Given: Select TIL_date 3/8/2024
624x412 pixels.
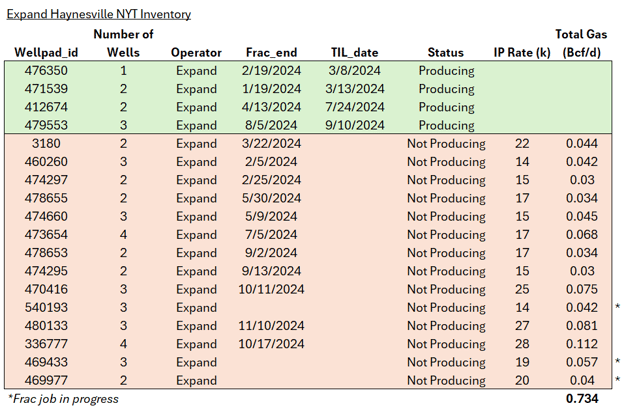Looking at the screenshot, I should click(x=355, y=71).
